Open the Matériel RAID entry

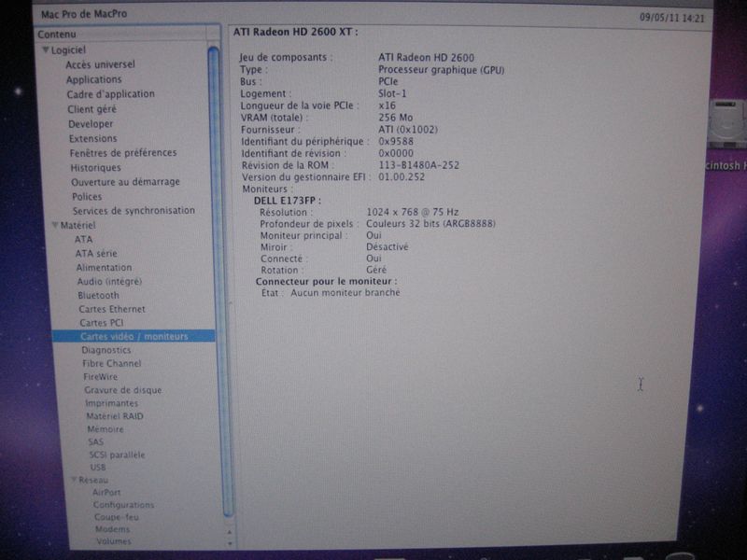coord(114,416)
